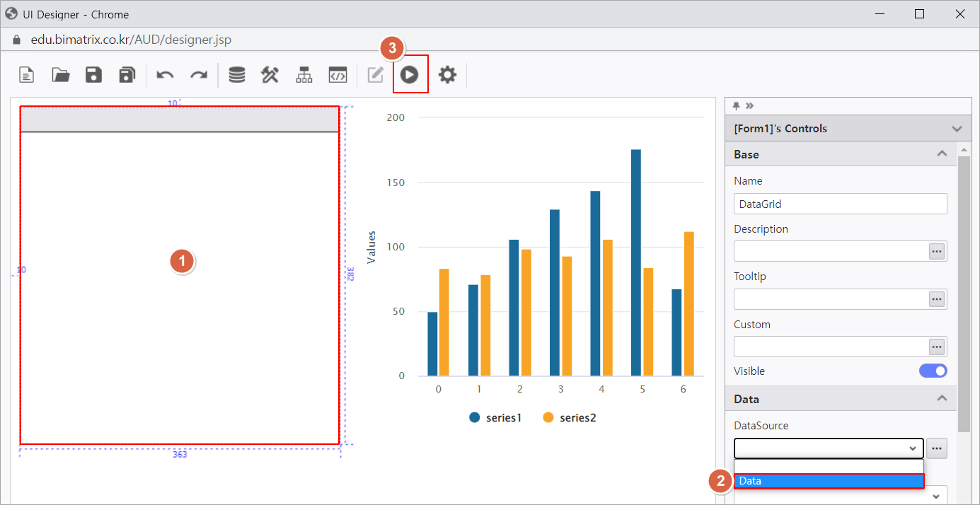
Task: Click the Name input field
Action: click(x=840, y=204)
